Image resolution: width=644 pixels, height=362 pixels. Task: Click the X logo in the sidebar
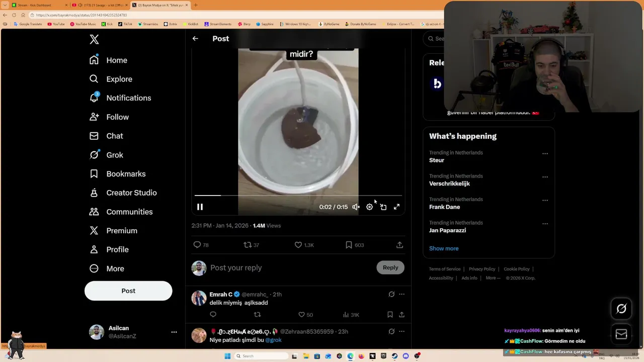pyautogui.click(x=94, y=40)
